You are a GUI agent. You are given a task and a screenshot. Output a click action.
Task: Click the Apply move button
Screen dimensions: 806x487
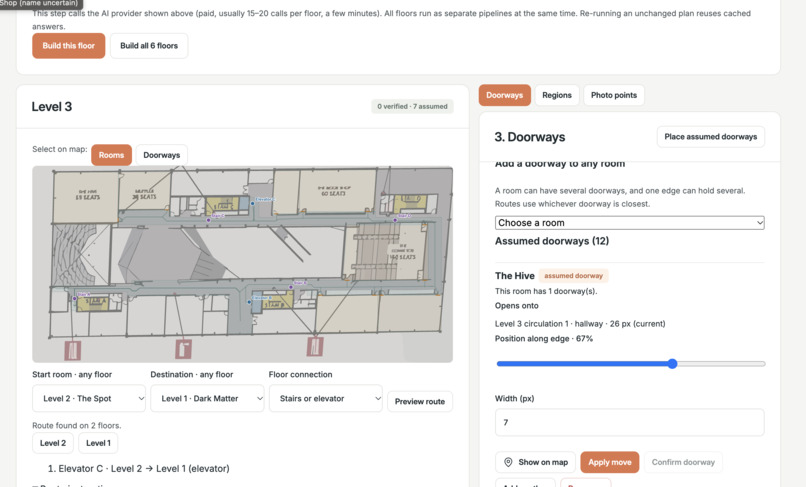tap(610, 462)
